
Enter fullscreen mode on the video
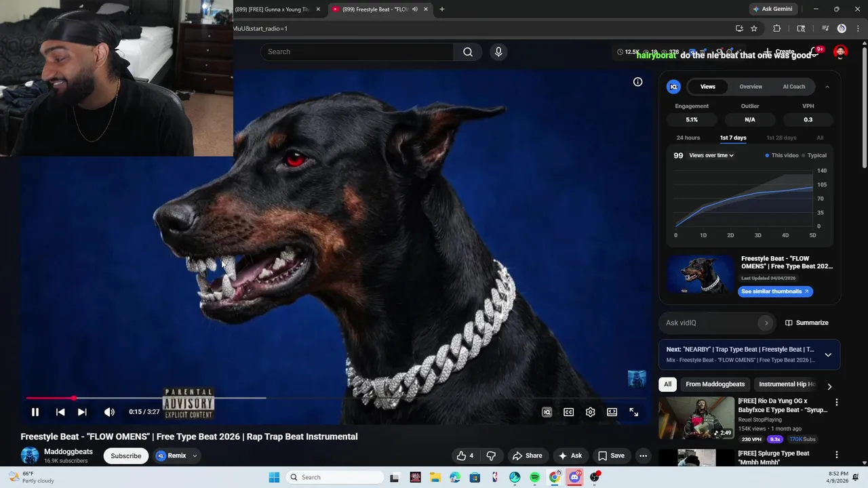[x=633, y=412]
